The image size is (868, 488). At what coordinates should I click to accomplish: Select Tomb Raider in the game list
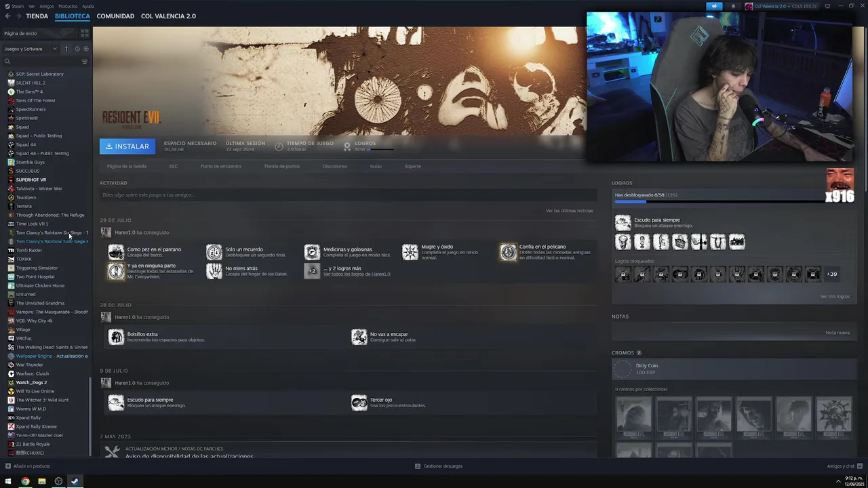pyautogui.click(x=28, y=250)
